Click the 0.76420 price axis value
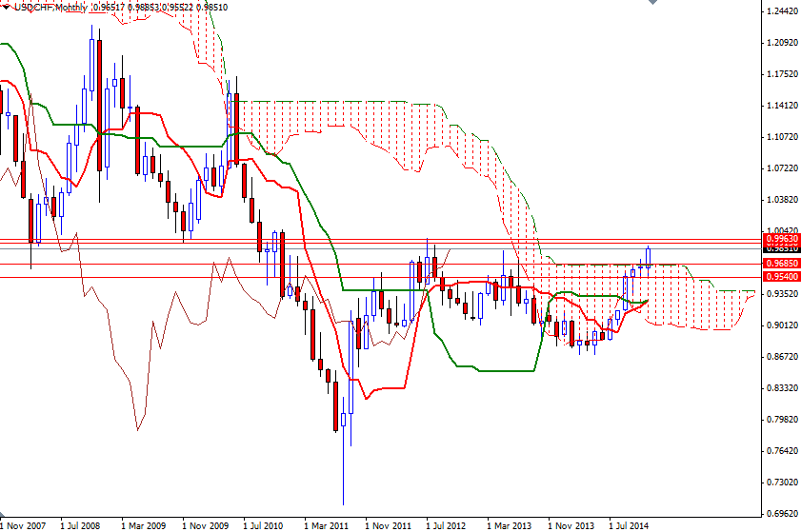 [x=783, y=451]
